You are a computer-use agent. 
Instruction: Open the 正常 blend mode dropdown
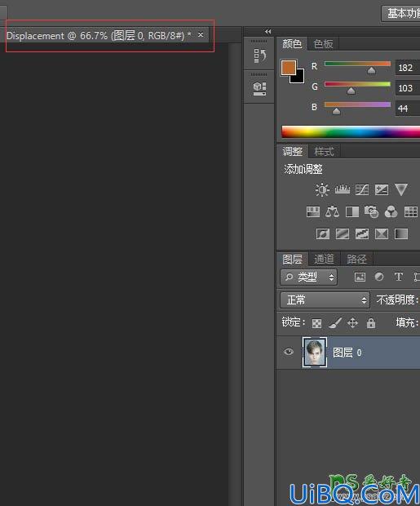[x=325, y=300]
